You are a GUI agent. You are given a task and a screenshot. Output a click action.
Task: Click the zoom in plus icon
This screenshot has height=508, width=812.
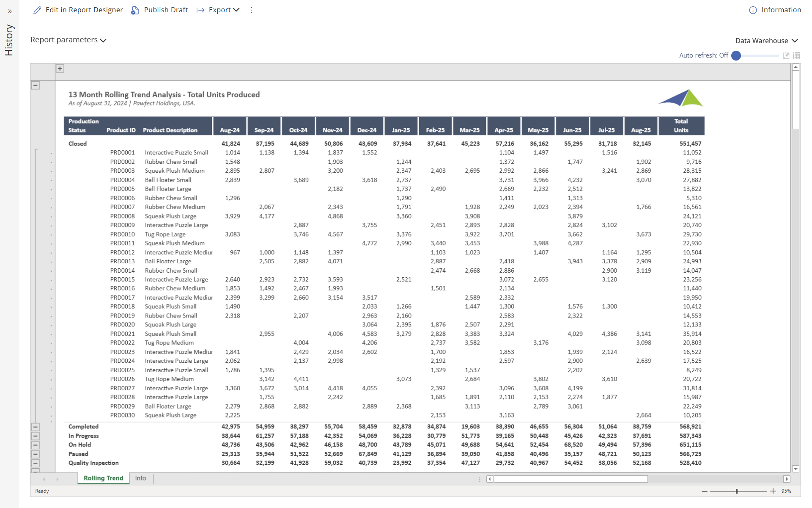click(773, 491)
